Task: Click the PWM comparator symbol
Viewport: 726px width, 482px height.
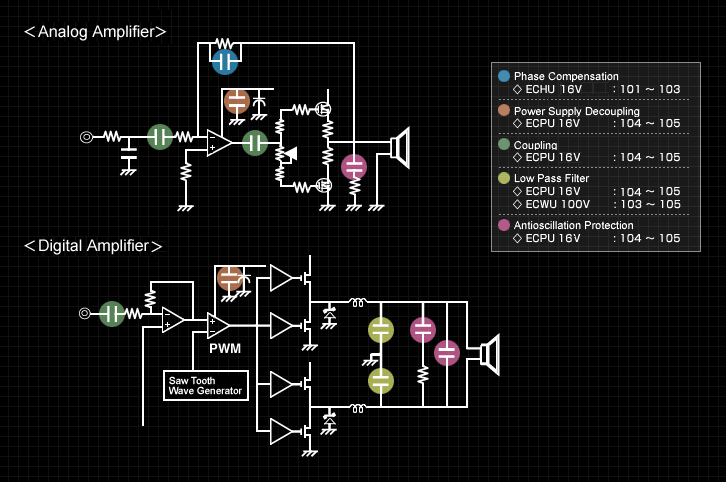Action: (x=218, y=324)
